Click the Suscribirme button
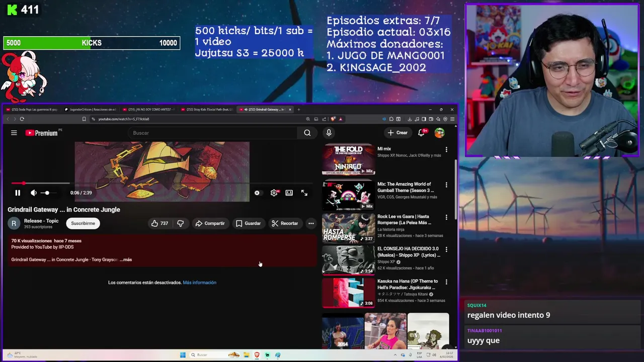The image size is (644, 362). click(x=83, y=223)
